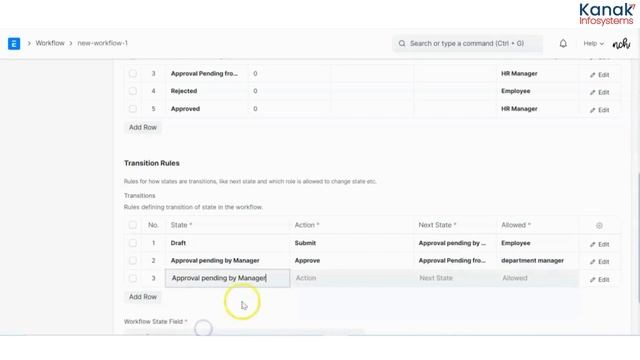Click State field containing Approval pending by Manager
Viewport: 640px width, 360px height.
click(x=228, y=278)
